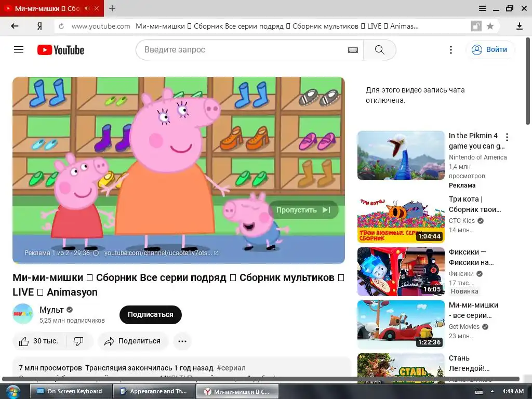
Task: Click the magnifier search button
Action: pyautogui.click(x=380, y=50)
